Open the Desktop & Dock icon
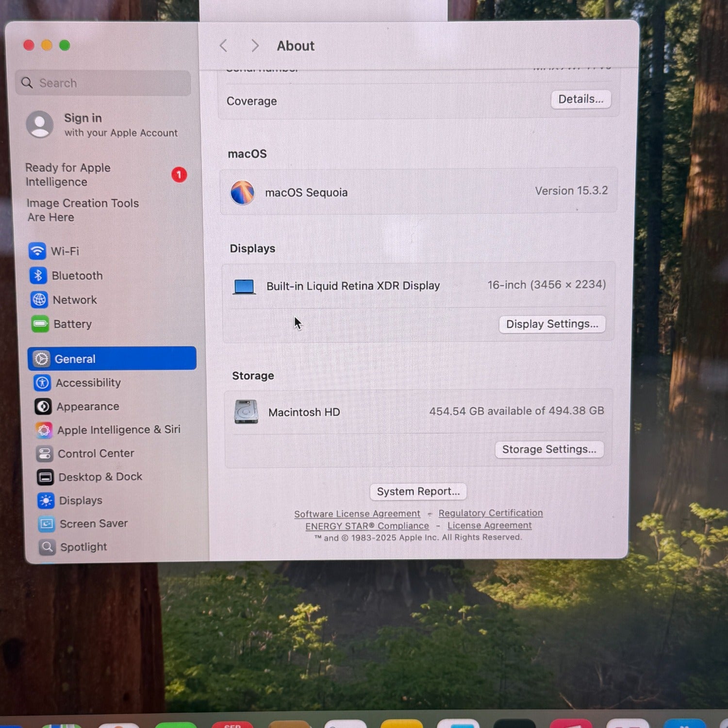The height and width of the screenshot is (728, 728). (x=46, y=477)
